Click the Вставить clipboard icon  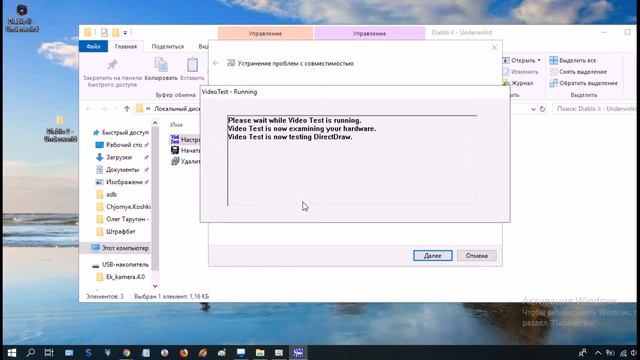(192, 64)
